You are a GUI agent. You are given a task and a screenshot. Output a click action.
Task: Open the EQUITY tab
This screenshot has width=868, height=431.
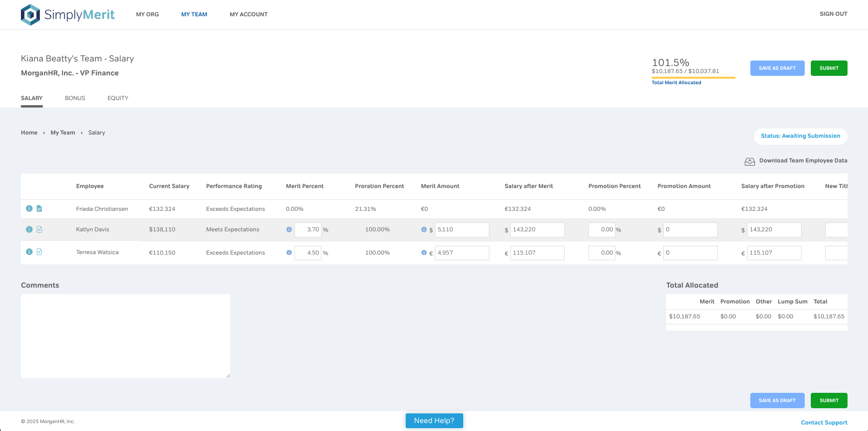(x=118, y=98)
